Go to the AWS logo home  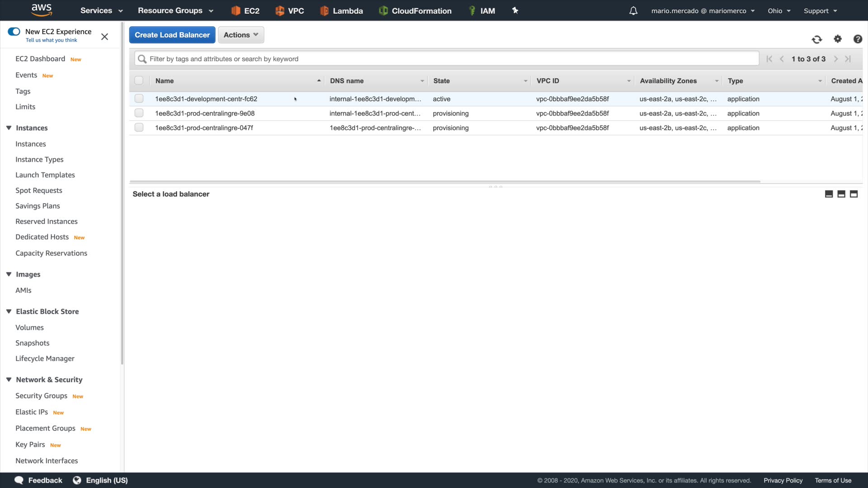pos(42,10)
